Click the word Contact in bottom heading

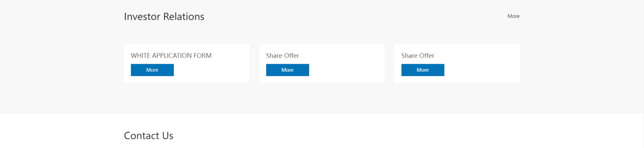tap(142, 136)
